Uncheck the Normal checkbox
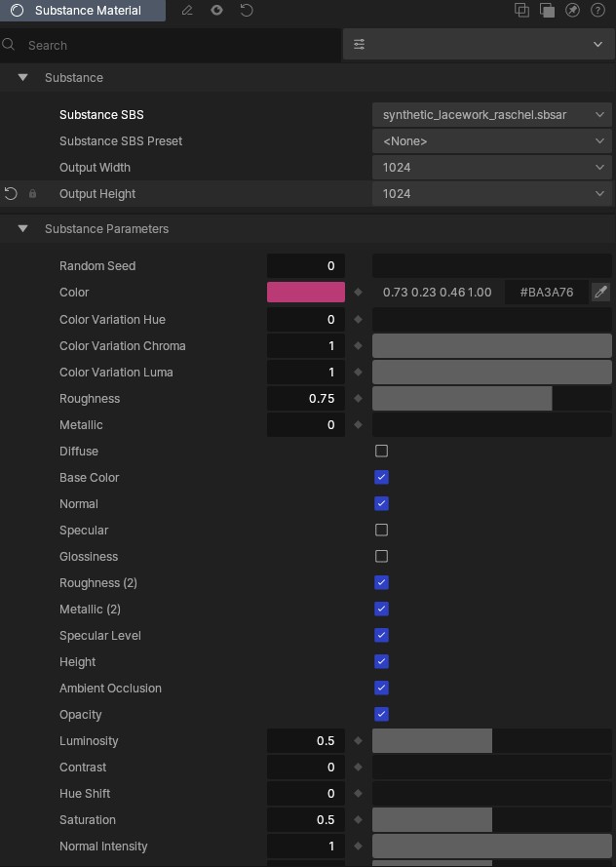The height and width of the screenshot is (867, 616). [x=381, y=504]
